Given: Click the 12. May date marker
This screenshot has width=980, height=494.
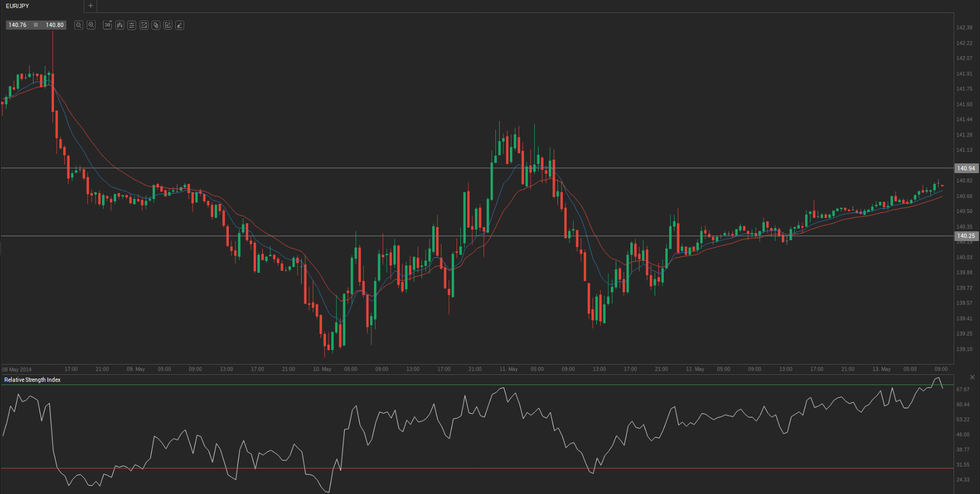Looking at the screenshot, I should pos(695,369).
